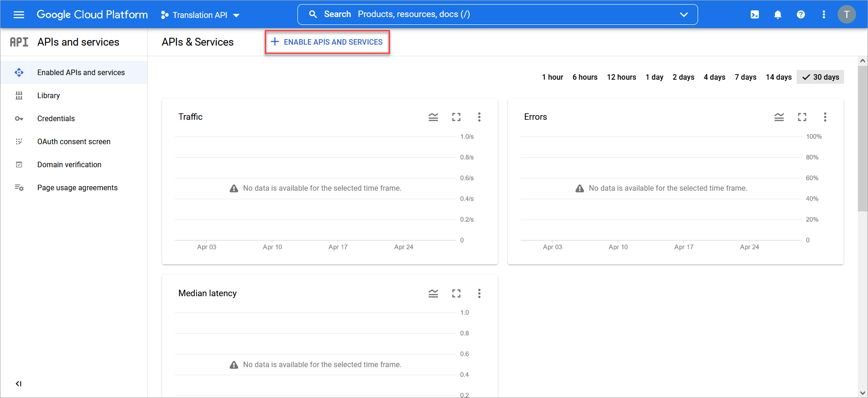Open Enabled APIs and services page
Image resolution: width=868 pixels, height=398 pixels.
pyautogui.click(x=74, y=72)
